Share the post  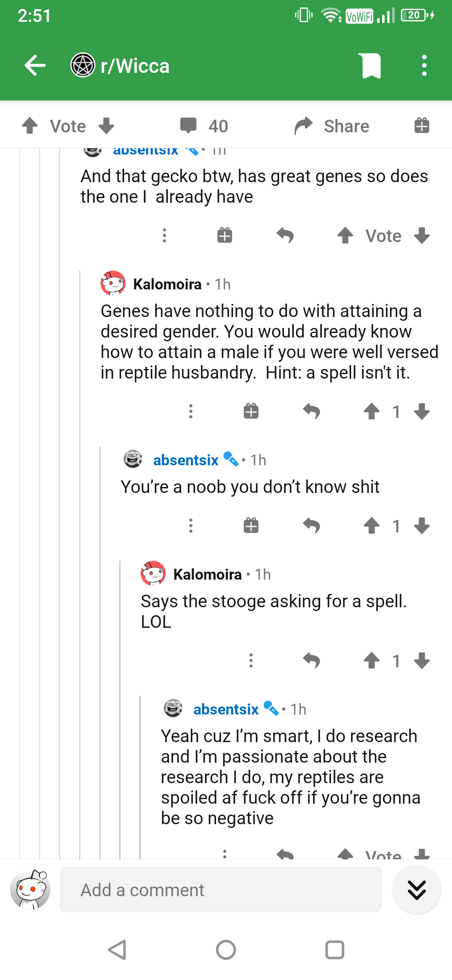332,126
